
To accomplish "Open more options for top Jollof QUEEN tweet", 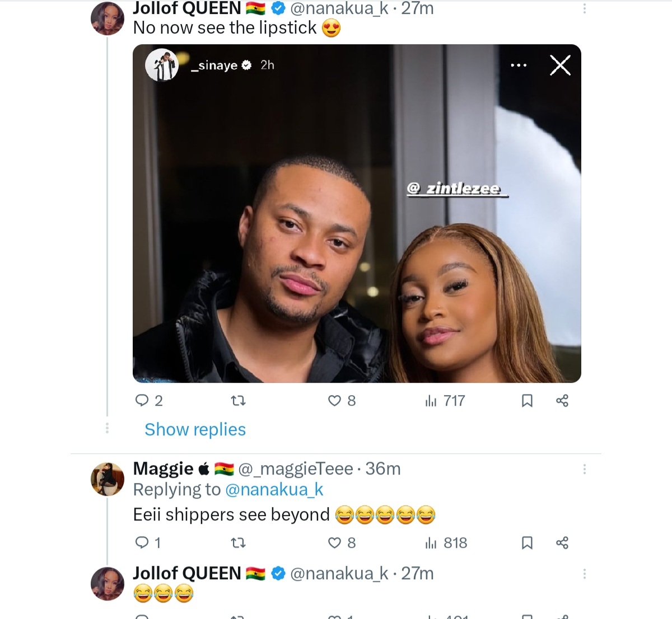I will (585, 8).
